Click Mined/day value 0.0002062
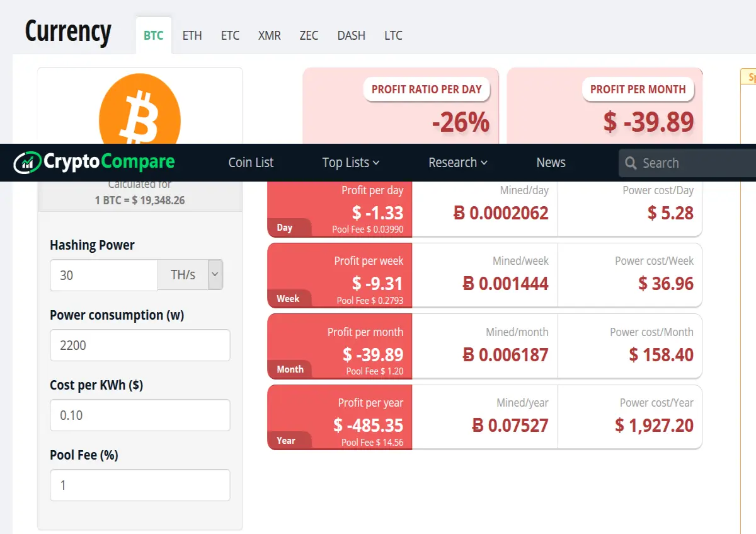The width and height of the screenshot is (756, 534). (x=501, y=213)
